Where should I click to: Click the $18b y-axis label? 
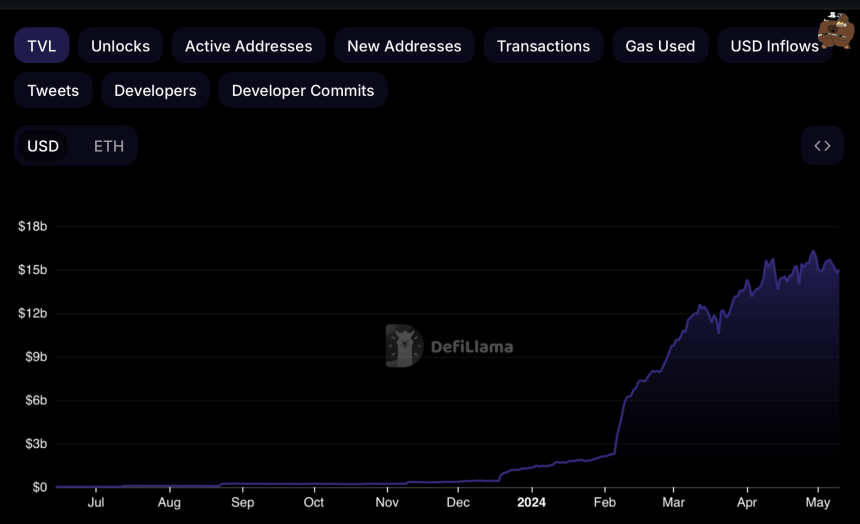[32, 227]
